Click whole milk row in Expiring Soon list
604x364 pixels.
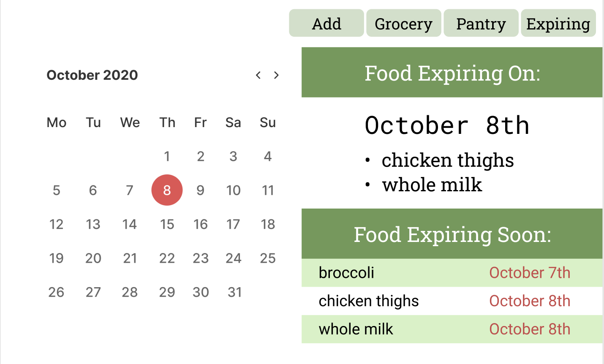point(452,329)
